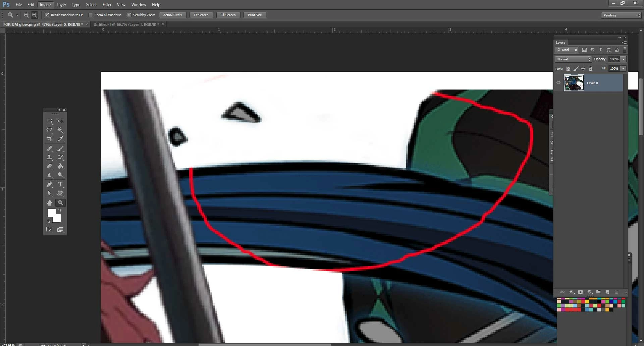Open the Image menu

45,5
